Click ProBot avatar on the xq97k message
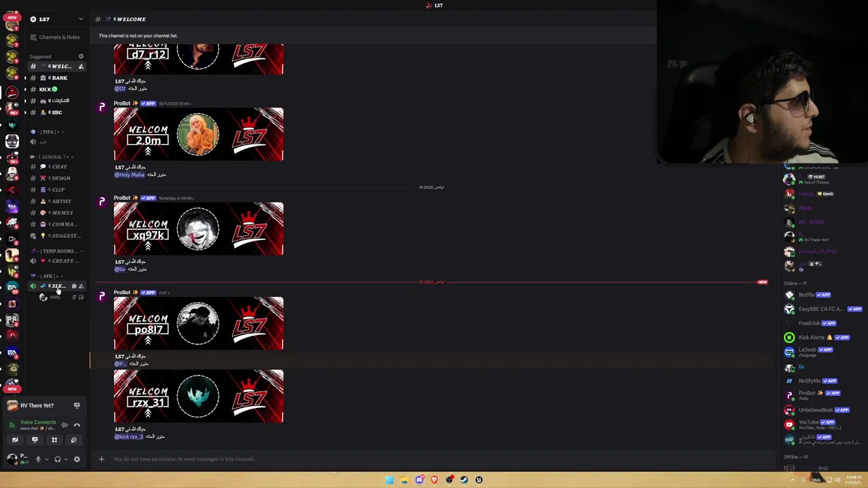Viewport: 868px width, 488px height. click(102, 202)
